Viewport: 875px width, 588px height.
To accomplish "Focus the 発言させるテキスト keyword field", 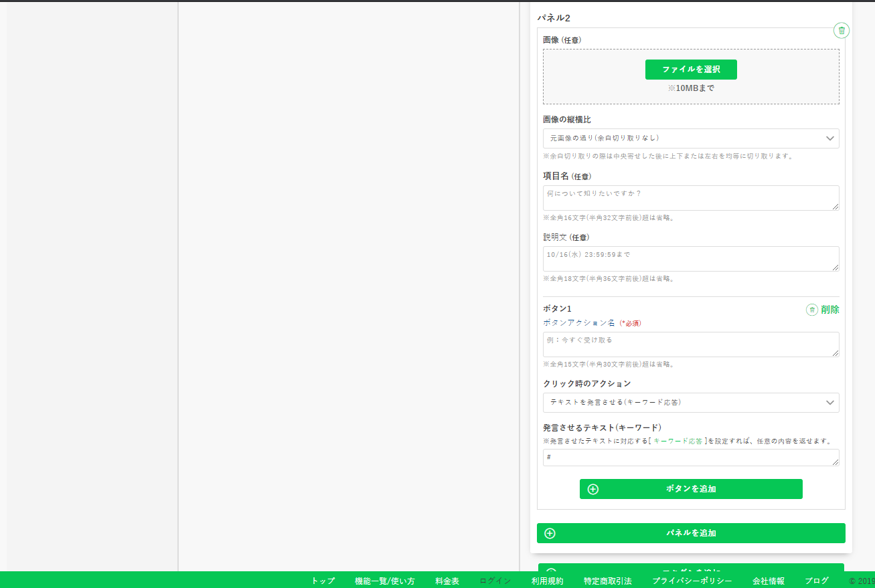I will 691,458.
